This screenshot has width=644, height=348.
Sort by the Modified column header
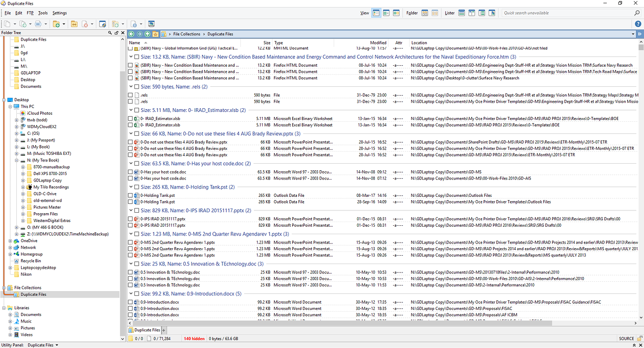coord(378,42)
